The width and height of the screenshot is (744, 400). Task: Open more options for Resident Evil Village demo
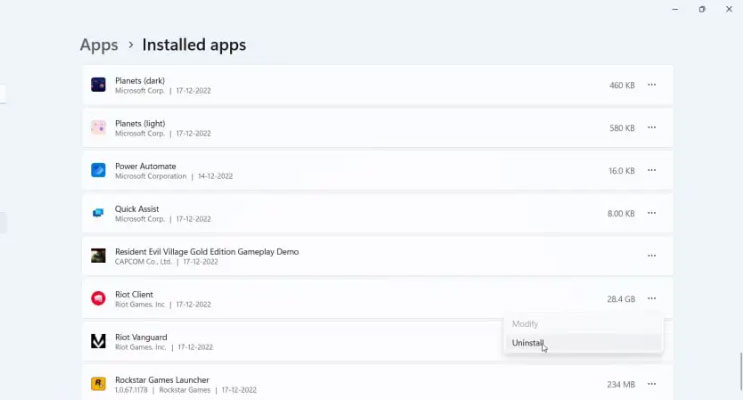point(651,256)
